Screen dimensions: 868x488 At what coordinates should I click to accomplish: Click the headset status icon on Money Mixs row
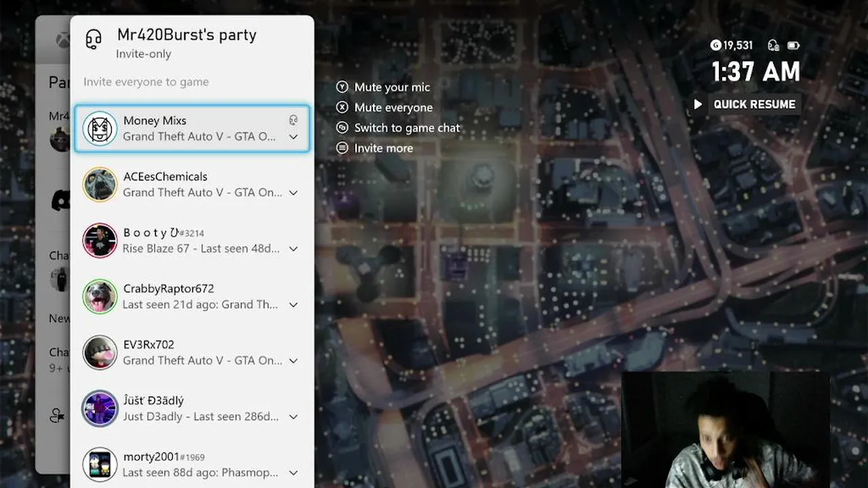293,120
